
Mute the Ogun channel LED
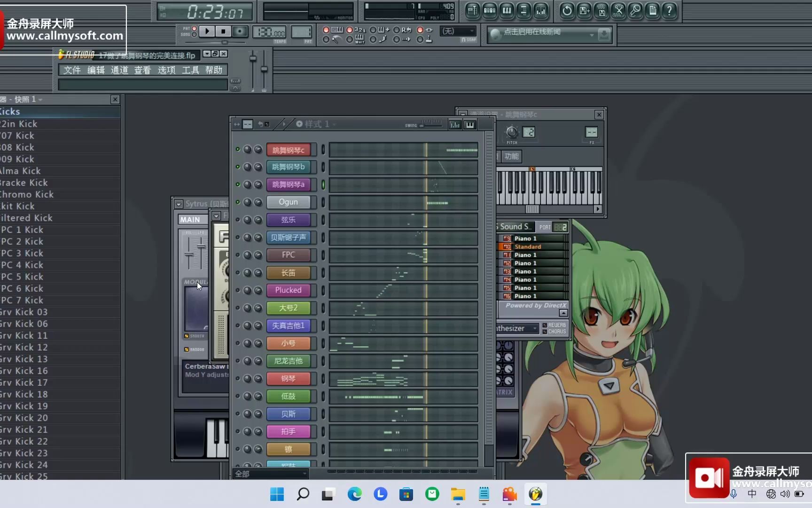[238, 202]
